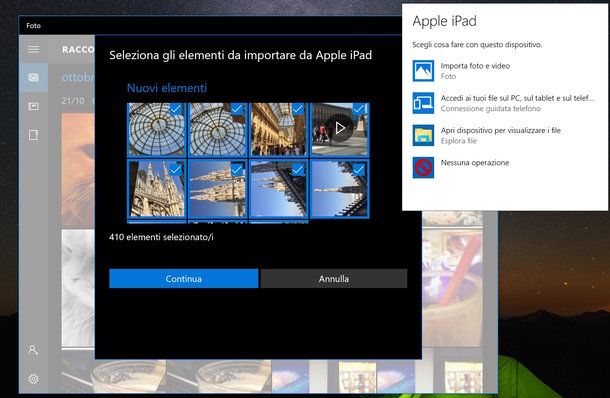Select the Raccolta collection sidebar icon
This screenshot has height=398, width=610.
pyautogui.click(x=33, y=77)
